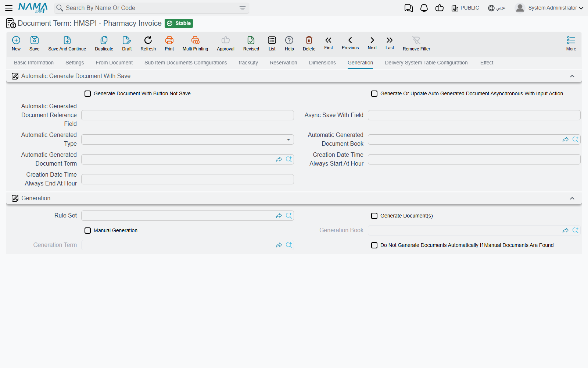The image size is (588, 368).
Task: Toggle Generate Or Update Asynchronous With Input Action
Action: click(x=374, y=93)
